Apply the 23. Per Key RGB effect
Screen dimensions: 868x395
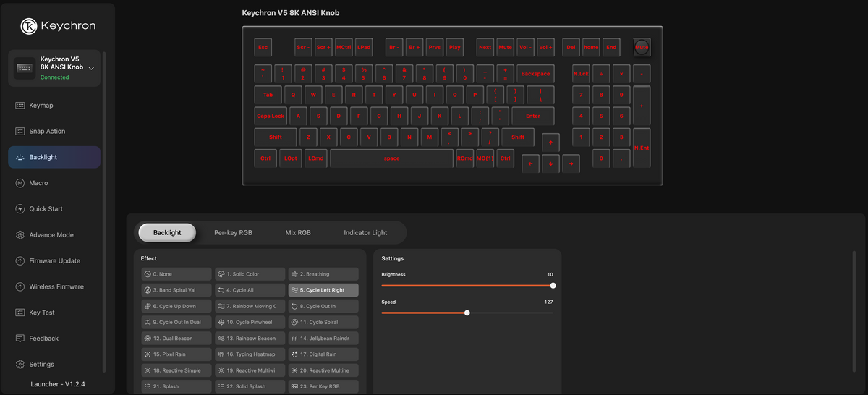click(x=323, y=386)
